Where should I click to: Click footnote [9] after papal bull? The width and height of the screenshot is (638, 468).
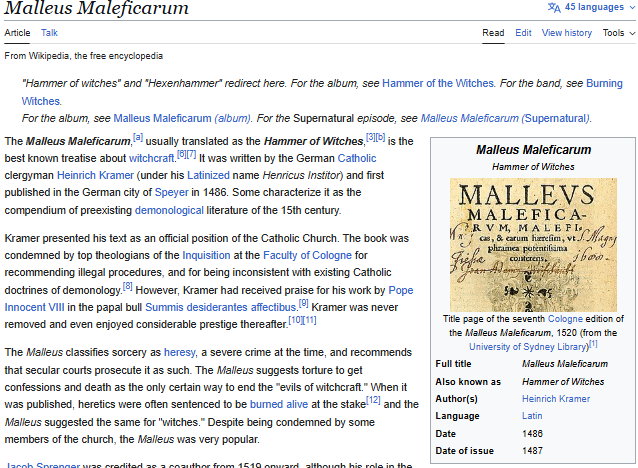coord(304,304)
